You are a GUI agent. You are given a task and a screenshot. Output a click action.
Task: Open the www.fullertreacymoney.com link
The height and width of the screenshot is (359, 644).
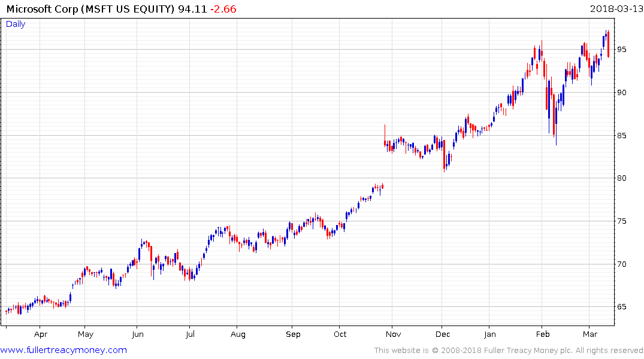point(64,350)
